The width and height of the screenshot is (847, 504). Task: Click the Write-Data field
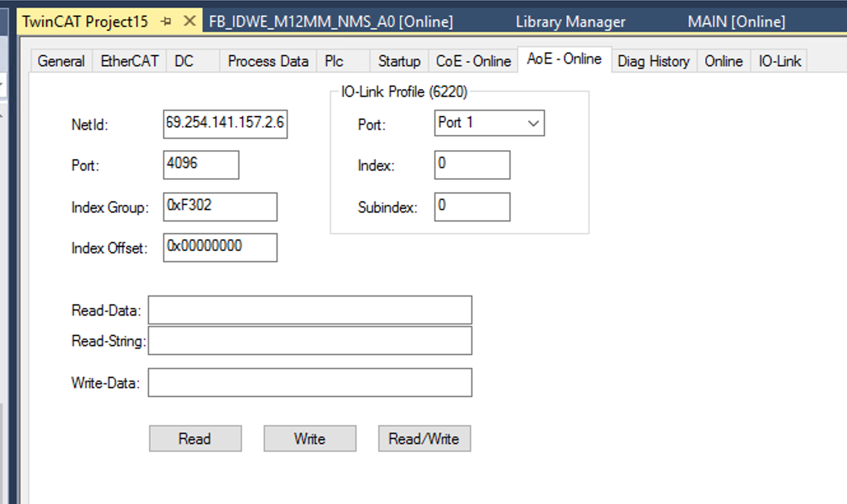pos(310,382)
